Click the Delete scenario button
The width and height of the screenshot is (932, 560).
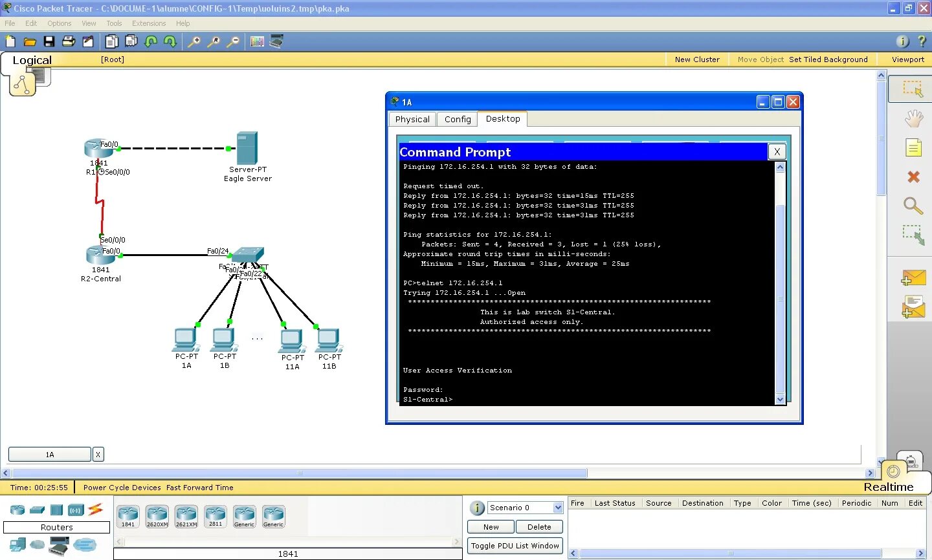pyautogui.click(x=539, y=527)
